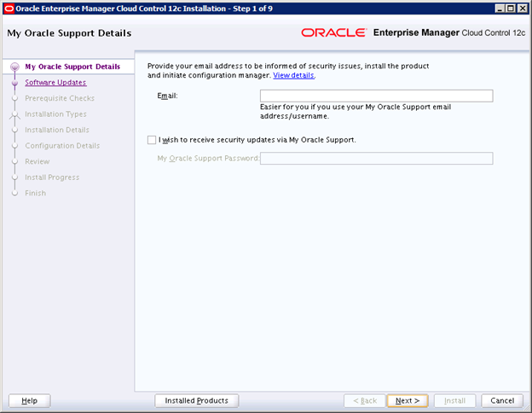Select the Review step
This screenshot has width=532, height=413.
pos(38,161)
